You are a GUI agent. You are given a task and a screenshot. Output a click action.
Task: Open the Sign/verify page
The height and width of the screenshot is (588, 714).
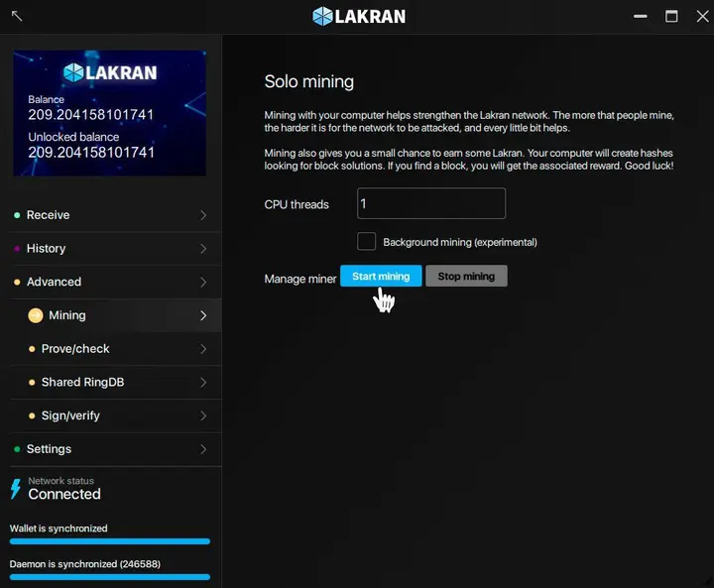click(116, 415)
